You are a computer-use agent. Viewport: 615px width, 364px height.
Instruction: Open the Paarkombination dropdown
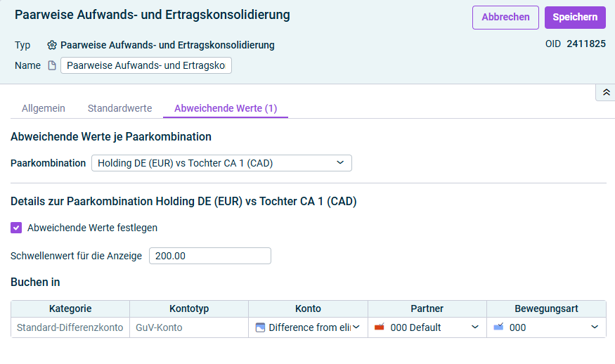pos(221,163)
